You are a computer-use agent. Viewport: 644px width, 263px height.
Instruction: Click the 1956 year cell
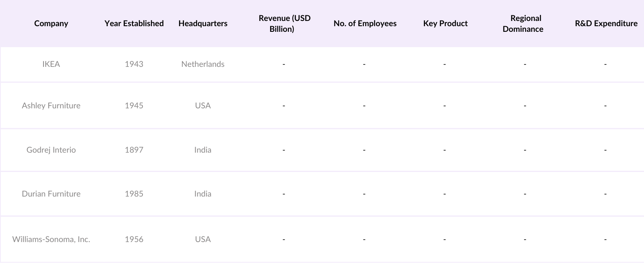point(134,239)
